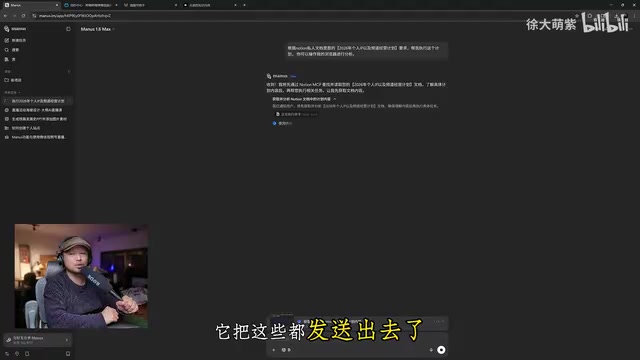Image resolution: width=640 pixels, height=360 pixels.
Task: Open the Manus 1.6 Max model dropdown
Action: [x=98, y=29]
